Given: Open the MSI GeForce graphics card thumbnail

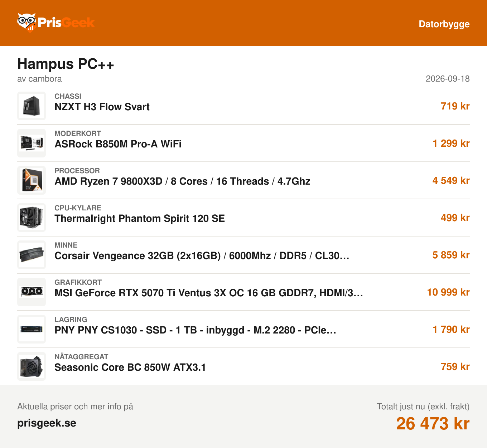Looking at the screenshot, I should pos(32,292).
